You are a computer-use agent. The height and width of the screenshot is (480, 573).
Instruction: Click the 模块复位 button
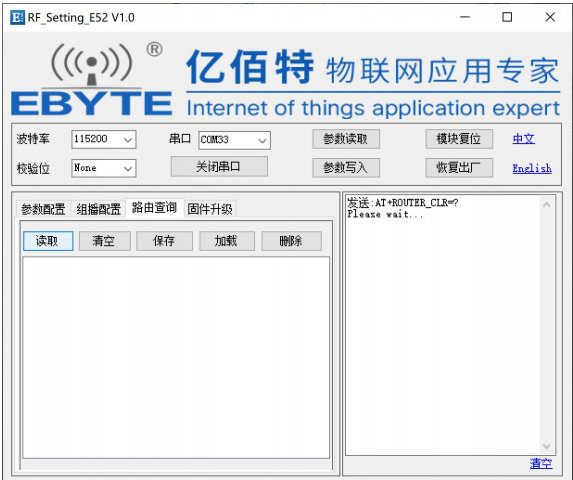(459, 139)
